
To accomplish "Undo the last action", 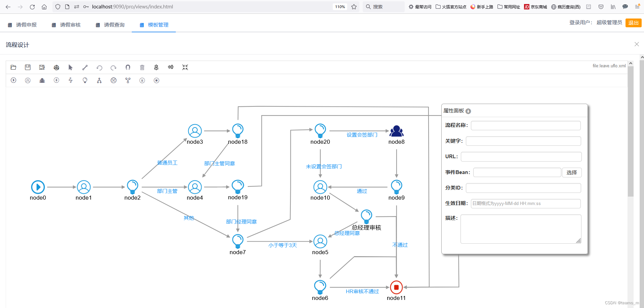I will 99,68.
